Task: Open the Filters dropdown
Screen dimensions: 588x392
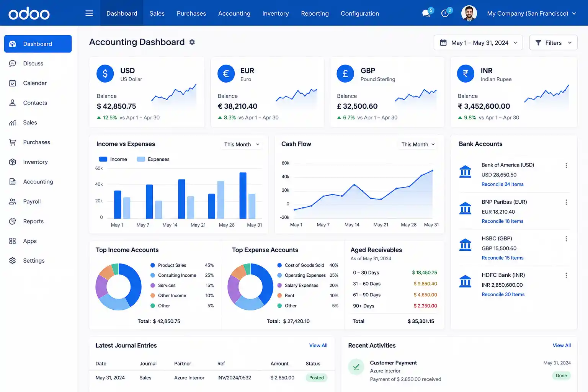Action: click(x=553, y=42)
